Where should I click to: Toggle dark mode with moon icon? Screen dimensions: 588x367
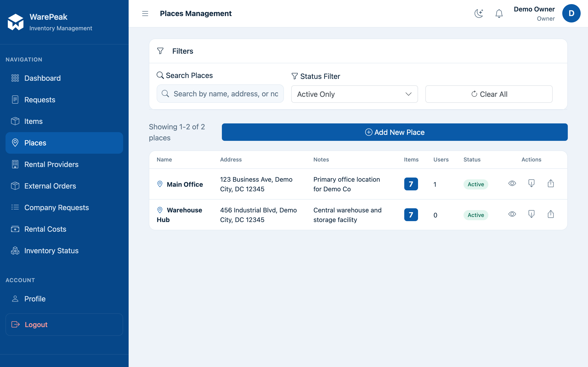[479, 13]
